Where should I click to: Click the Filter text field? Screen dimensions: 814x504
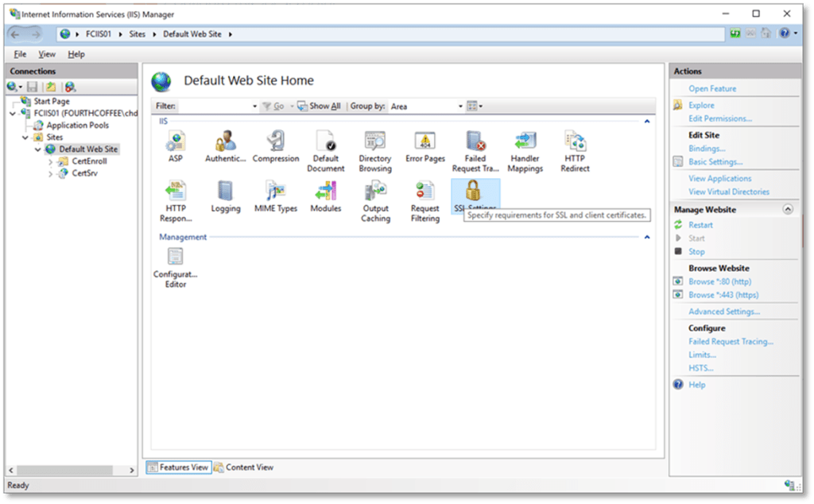coord(215,107)
